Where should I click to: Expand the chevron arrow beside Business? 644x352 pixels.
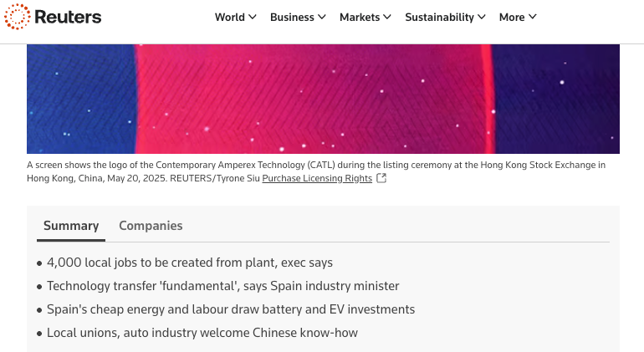(x=322, y=17)
